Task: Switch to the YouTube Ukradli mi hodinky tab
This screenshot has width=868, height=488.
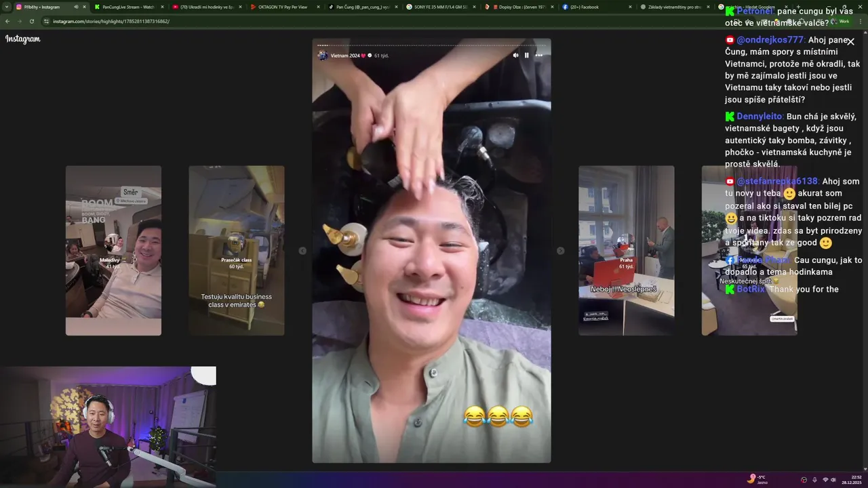Action: click(x=207, y=7)
